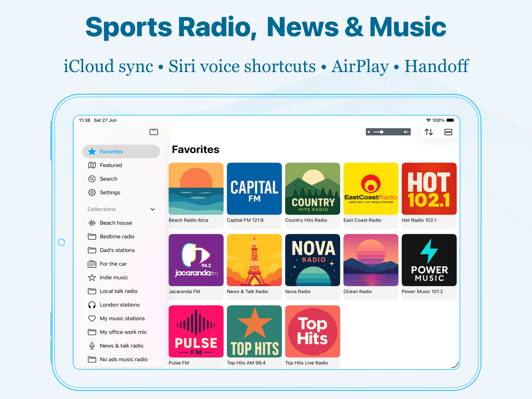
Task: Click the Wi-Fi status icon
Action: point(428,120)
